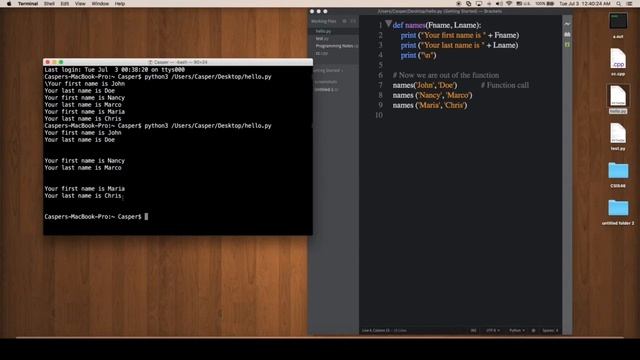Open the Shell menu

tap(49, 4)
